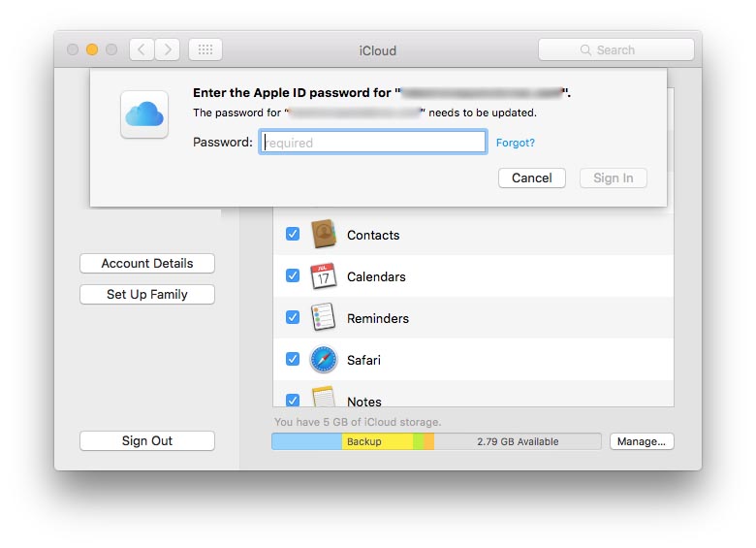
Task: Toggle the Notes checkbox
Action: 293,400
